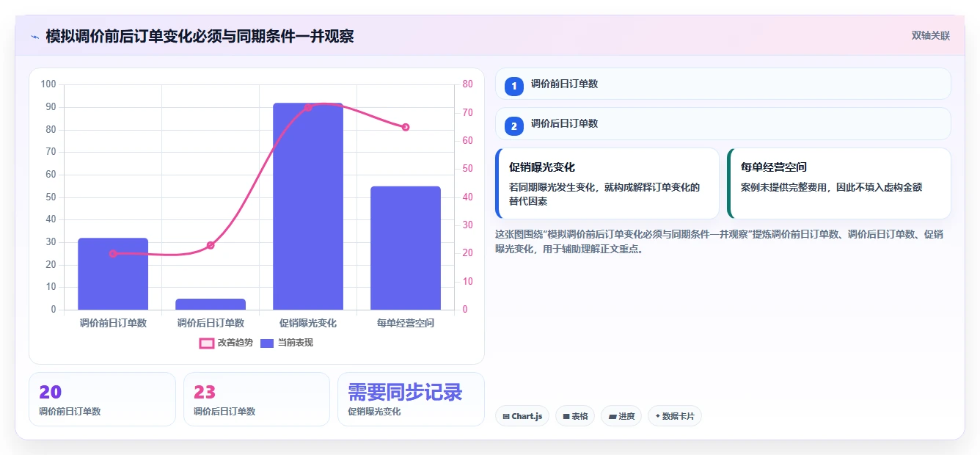Click the 进度 tag icon
Screen dimensions: 980x455
(x=612, y=416)
